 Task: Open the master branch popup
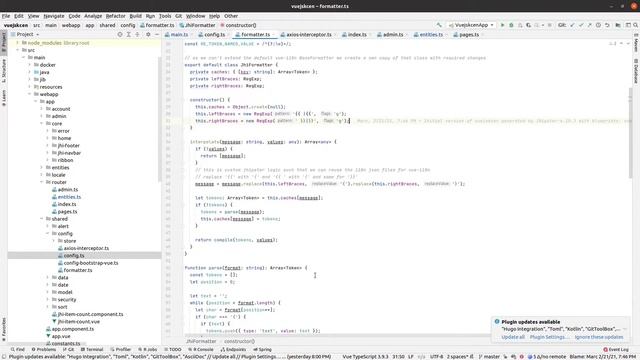coord(489,357)
